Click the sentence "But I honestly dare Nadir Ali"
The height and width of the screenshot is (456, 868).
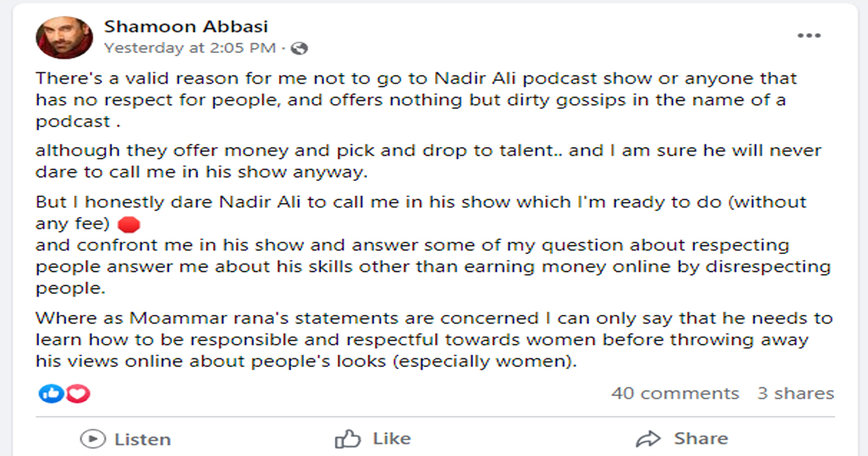[x=421, y=213]
